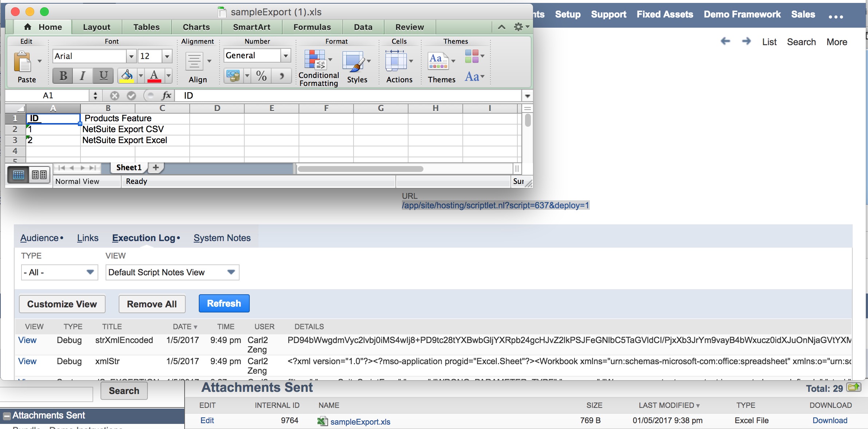This screenshot has width=868, height=429.
Task: Open the TYPE filter All dropdown
Action: tap(60, 272)
